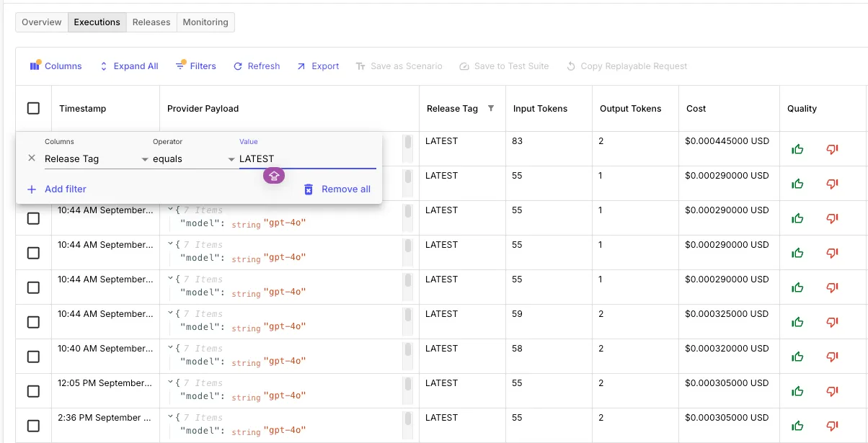Thumbs down the row with 59 input tokens
Viewport: 868px width, 443px height.
[832, 322]
